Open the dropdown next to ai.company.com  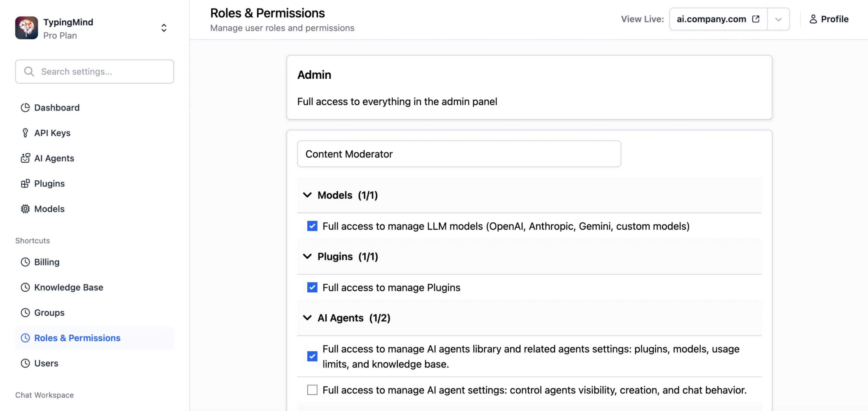[778, 19]
